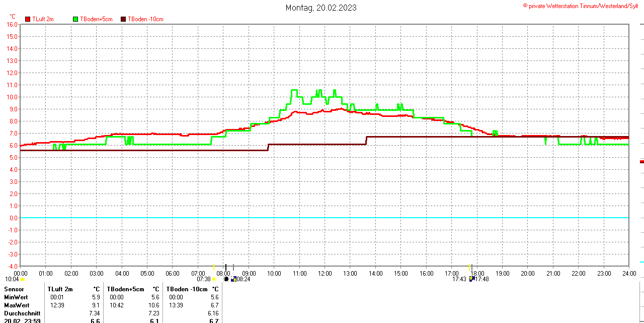Click the yellow half-sun icon beside 10:04

[22, 279]
